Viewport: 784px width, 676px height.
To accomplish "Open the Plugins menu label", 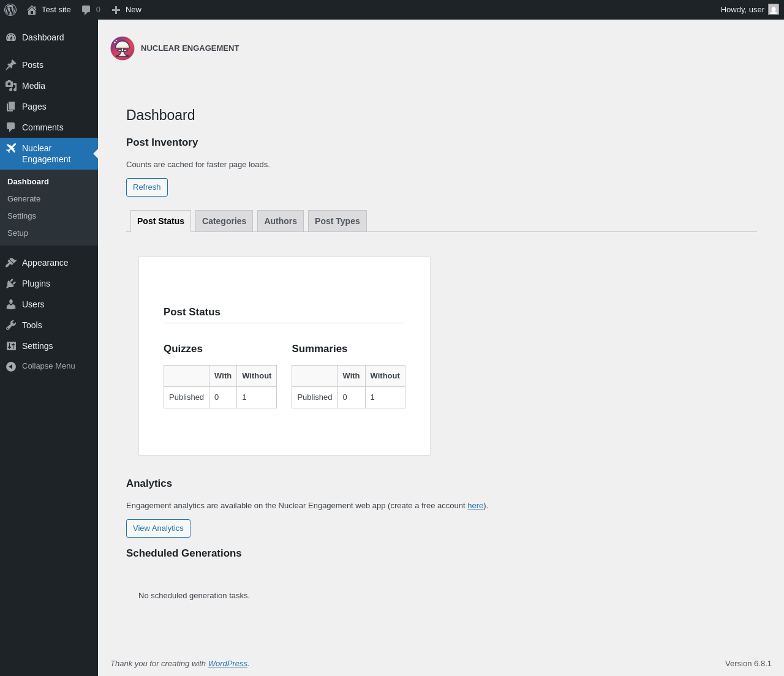I will [36, 284].
